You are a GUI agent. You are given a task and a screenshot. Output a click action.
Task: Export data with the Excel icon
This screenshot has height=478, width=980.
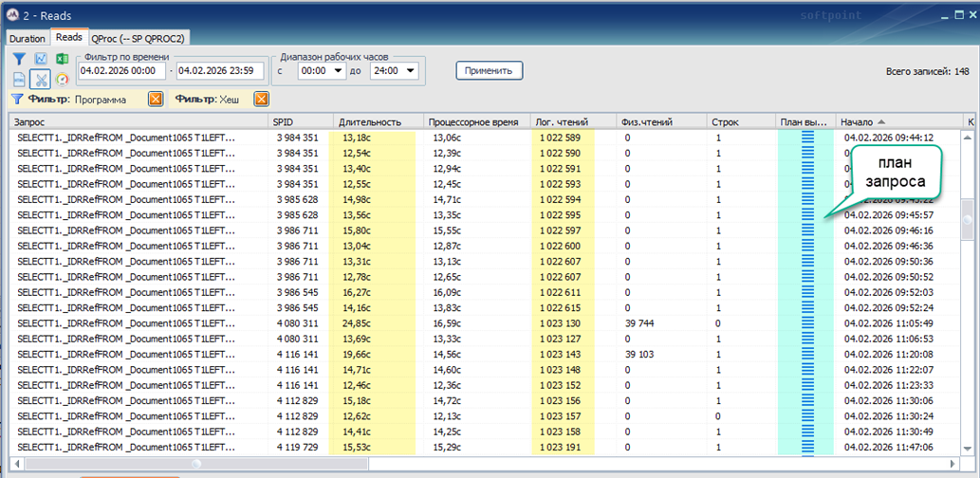click(63, 60)
